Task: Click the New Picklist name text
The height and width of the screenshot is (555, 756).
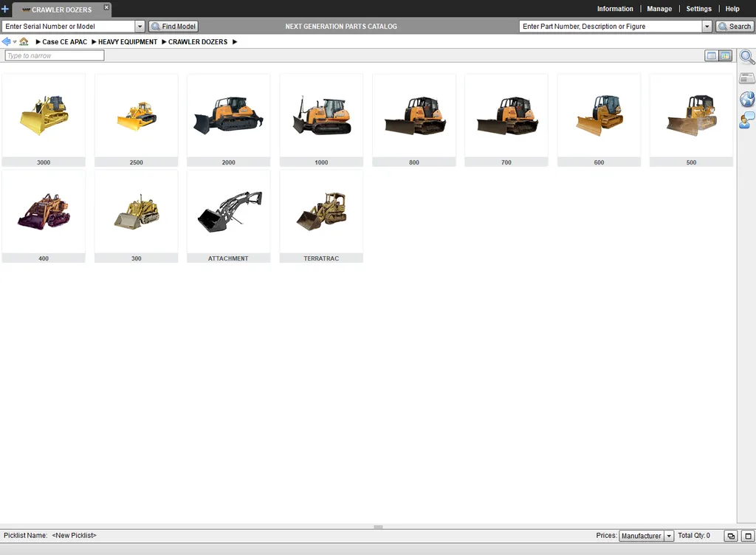Action: [75, 535]
